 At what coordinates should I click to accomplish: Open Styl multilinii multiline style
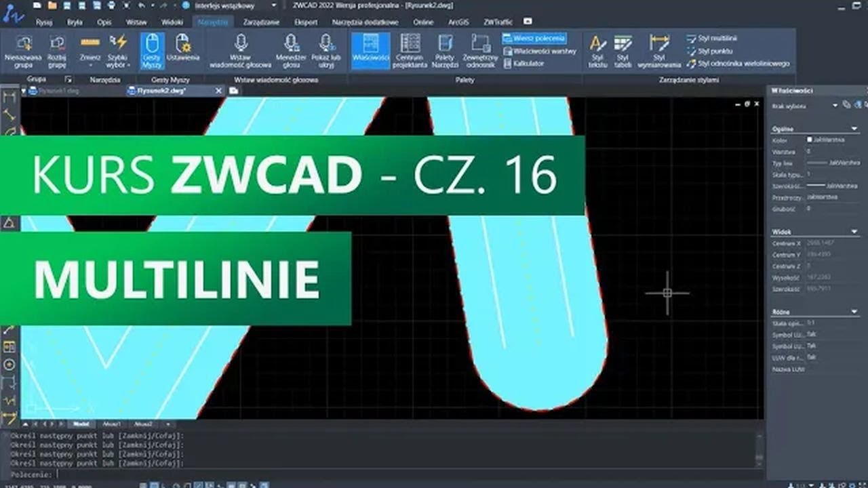(712, 39)
